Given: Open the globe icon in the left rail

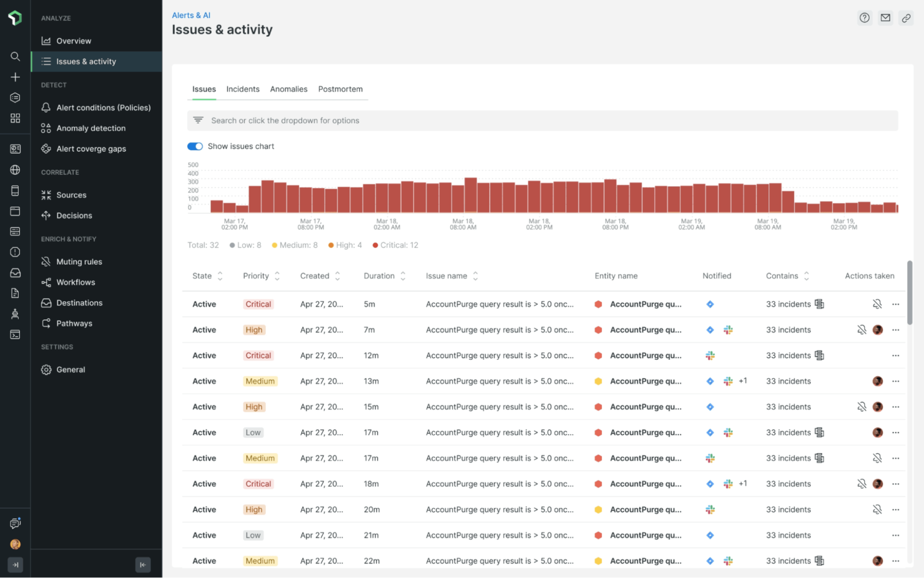Looking at the screenshot, I should 15,169.
